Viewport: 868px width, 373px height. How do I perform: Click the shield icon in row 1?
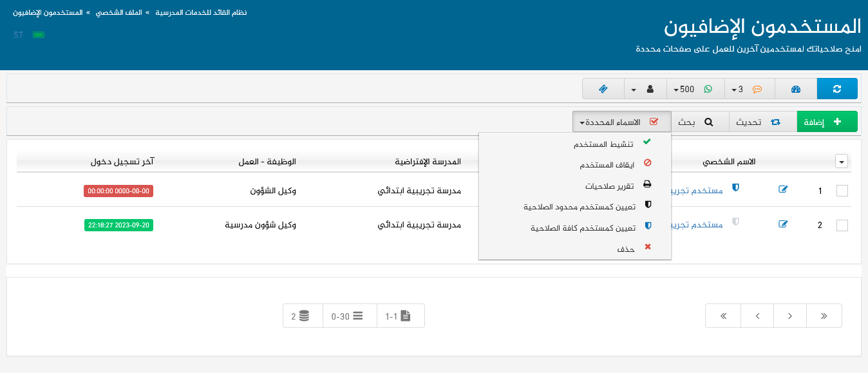coord(735,187)
